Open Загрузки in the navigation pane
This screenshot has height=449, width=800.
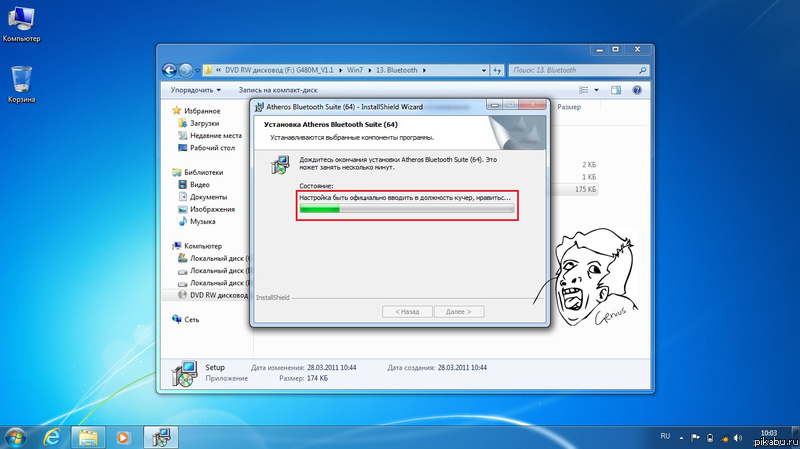pos(204,123)
